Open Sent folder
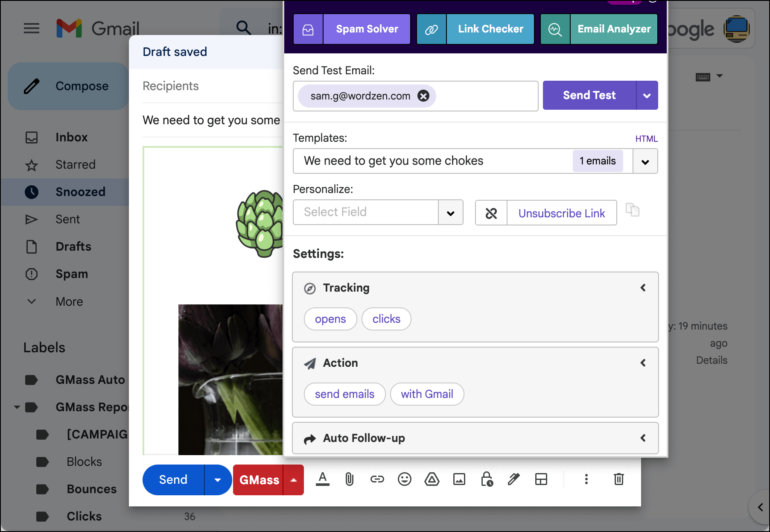The width and height of the screenshot is (770, 532). tap(68, 219)
